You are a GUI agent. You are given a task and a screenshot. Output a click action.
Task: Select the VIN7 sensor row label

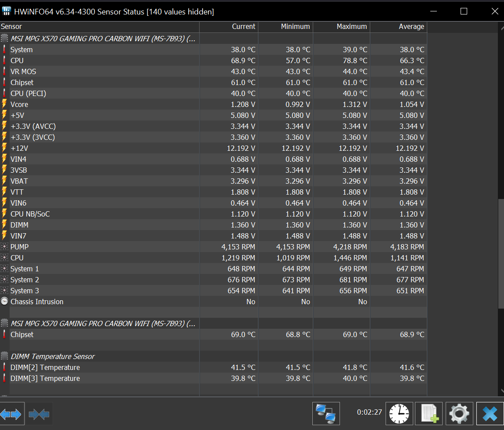[x=18, y=236]
